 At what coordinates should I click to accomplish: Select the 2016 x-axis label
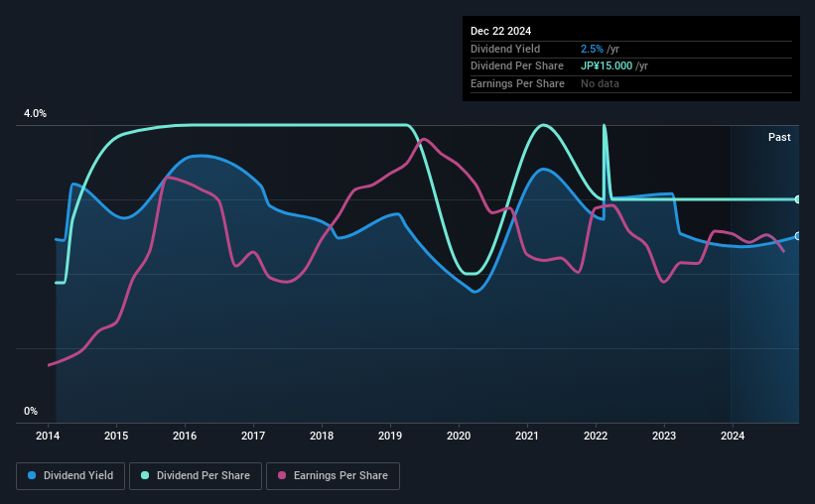pos(185,436)
